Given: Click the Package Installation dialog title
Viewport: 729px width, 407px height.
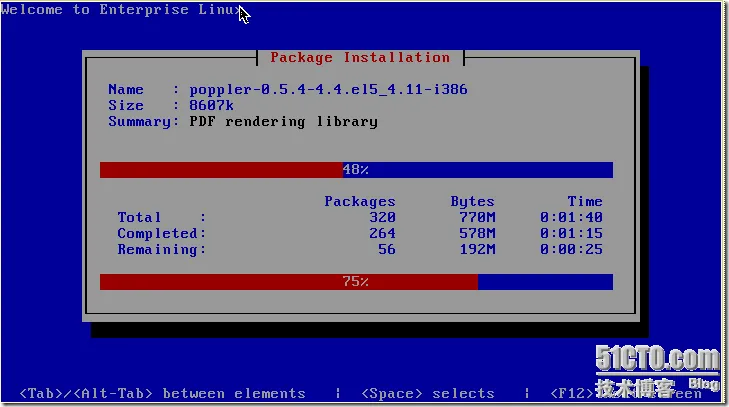Looking at the screenshot, I should coord(360,58).
